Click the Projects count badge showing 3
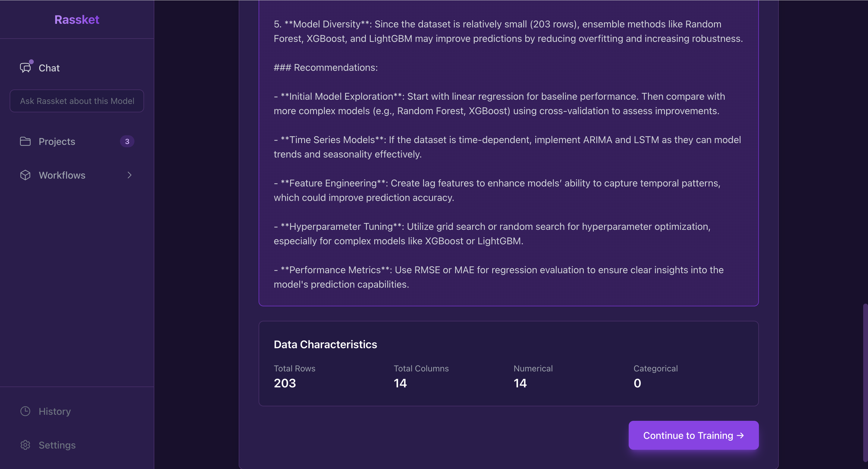Image resolution: width=868 pixels, height=469 pixels. [127, 141]
